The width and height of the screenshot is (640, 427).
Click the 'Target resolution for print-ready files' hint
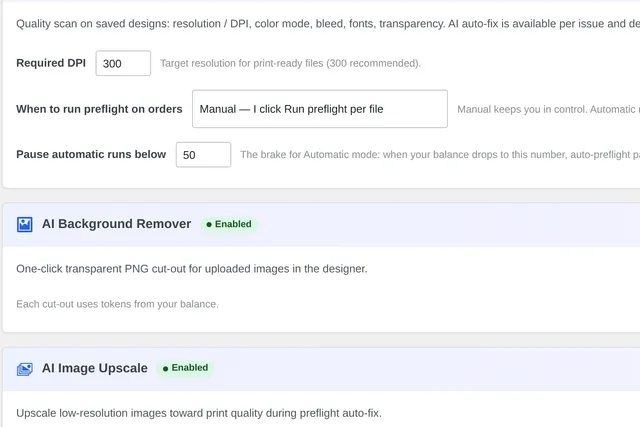coord(290,63)
